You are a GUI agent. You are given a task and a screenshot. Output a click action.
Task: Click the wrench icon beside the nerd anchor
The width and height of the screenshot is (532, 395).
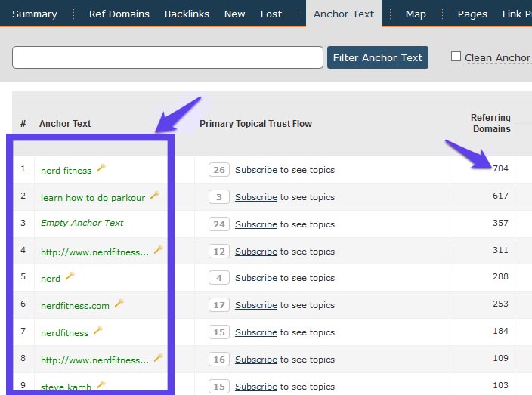pos(70,276)
